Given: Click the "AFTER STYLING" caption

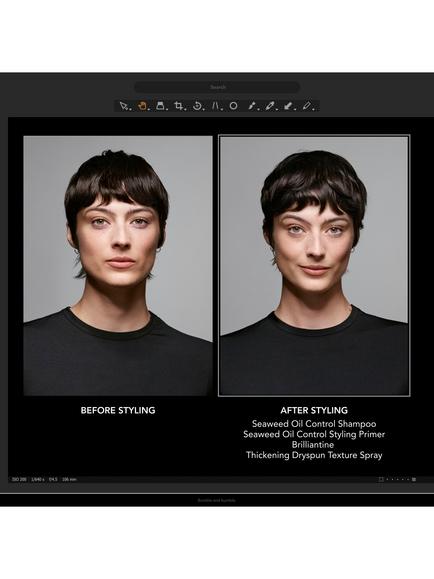Looking at the screenshot, I should 314,410.
